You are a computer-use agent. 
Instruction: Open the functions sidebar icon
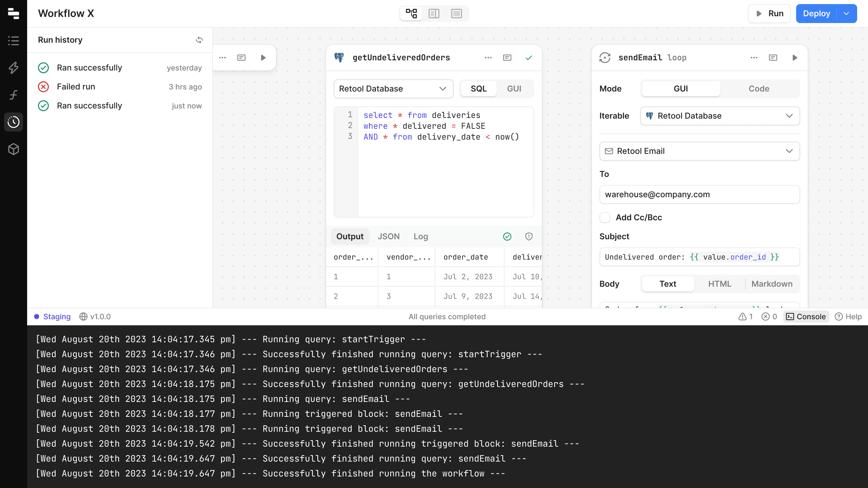coord(14,95)
